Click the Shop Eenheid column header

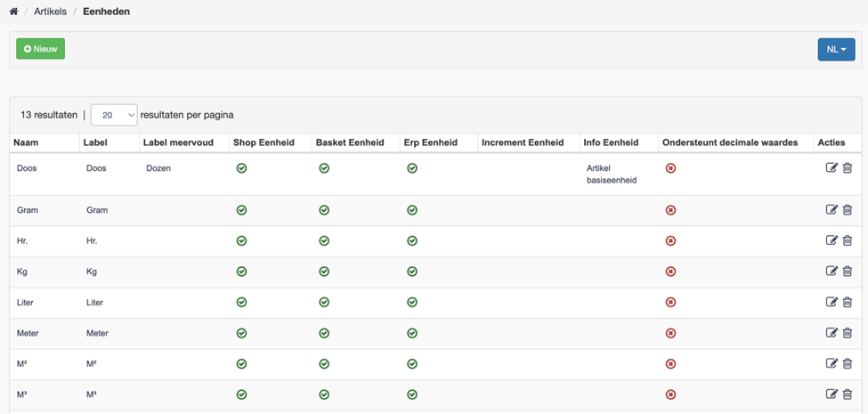pos(264,142)
